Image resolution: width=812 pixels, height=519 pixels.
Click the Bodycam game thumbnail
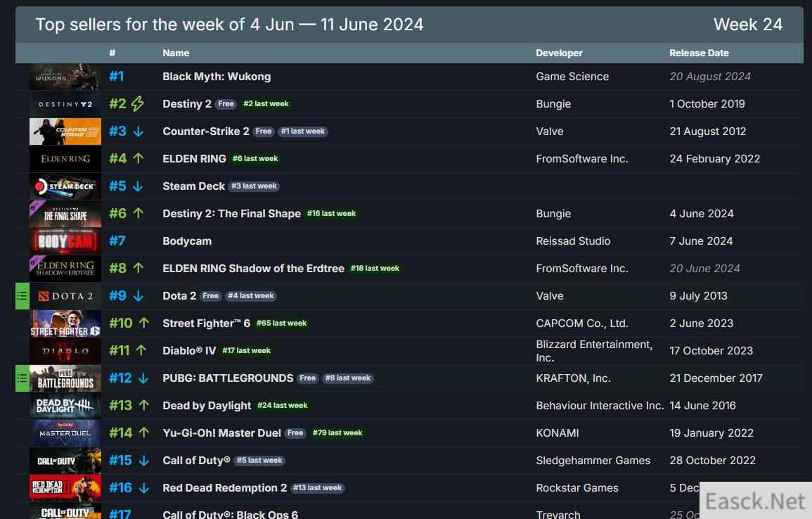pyautogui.click(x=65, y=241)
